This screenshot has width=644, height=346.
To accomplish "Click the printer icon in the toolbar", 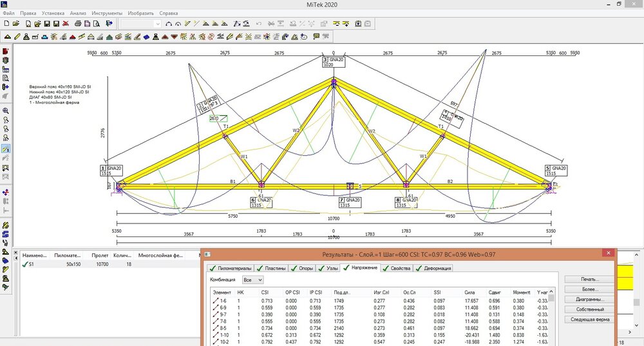I will tap(78, 24).
